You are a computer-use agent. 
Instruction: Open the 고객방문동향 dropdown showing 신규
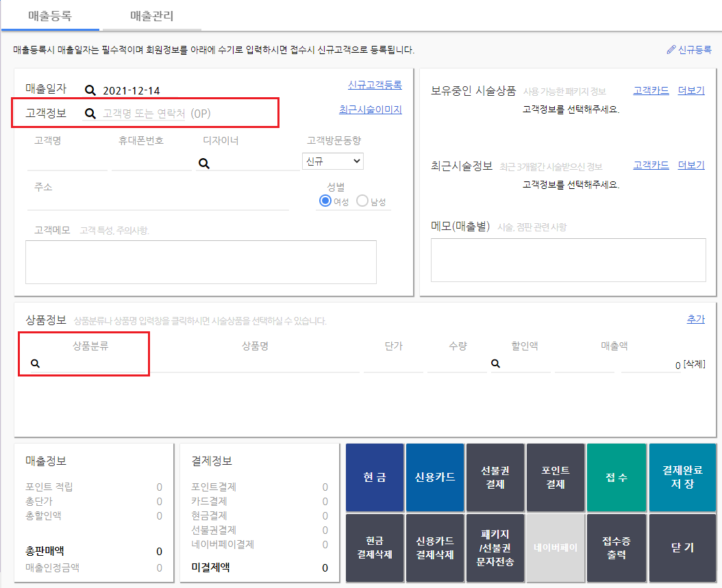[x=333, y=161]
